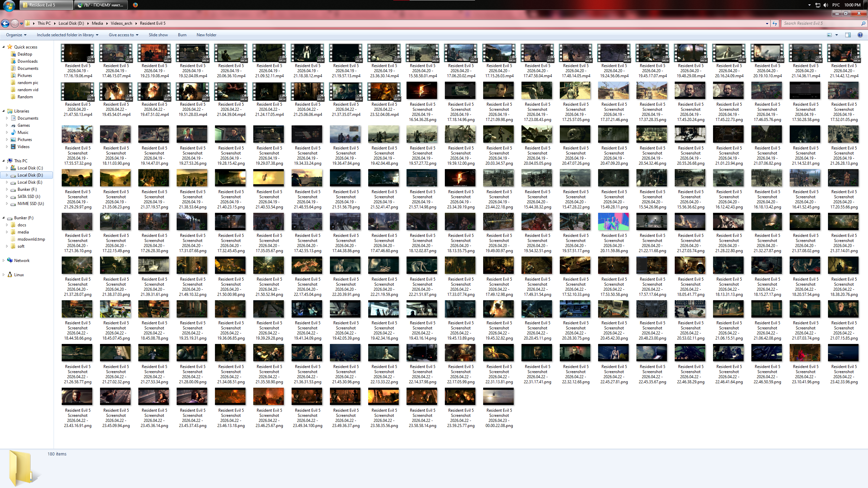Open the address bar history dropdown
868x488 pixels.
pyautogui.click(x=767, y=24)
